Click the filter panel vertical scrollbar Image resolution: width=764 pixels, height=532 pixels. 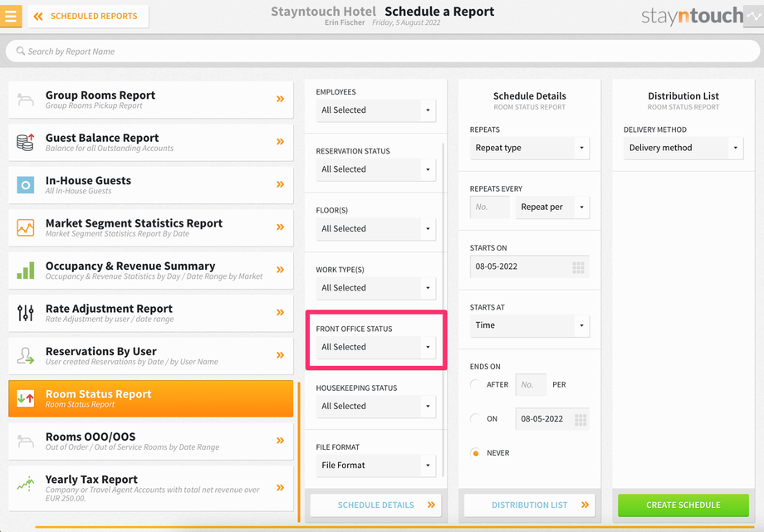pos(443,310)
